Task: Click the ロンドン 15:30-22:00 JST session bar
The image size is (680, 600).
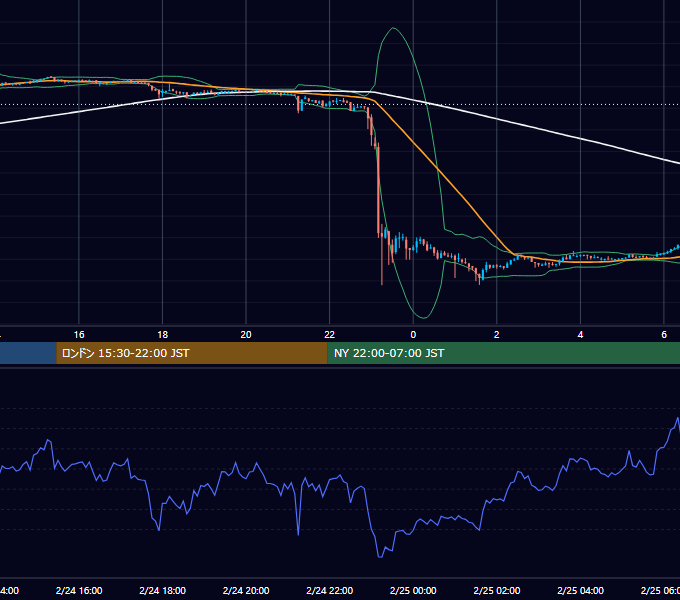Action: pos(192,353)
